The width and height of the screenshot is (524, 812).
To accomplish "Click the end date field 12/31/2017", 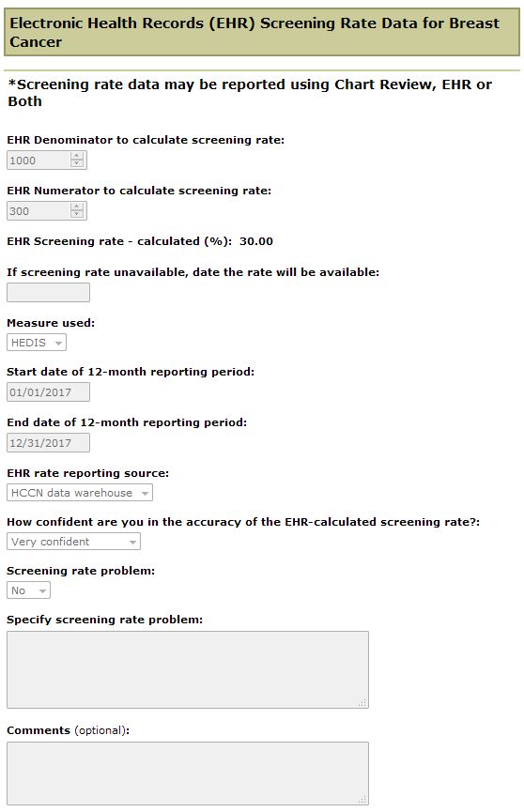I will tap(48, 443).
